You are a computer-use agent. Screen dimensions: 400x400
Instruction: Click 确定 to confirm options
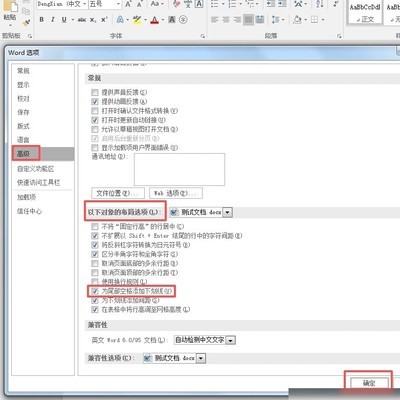[369, 383]
